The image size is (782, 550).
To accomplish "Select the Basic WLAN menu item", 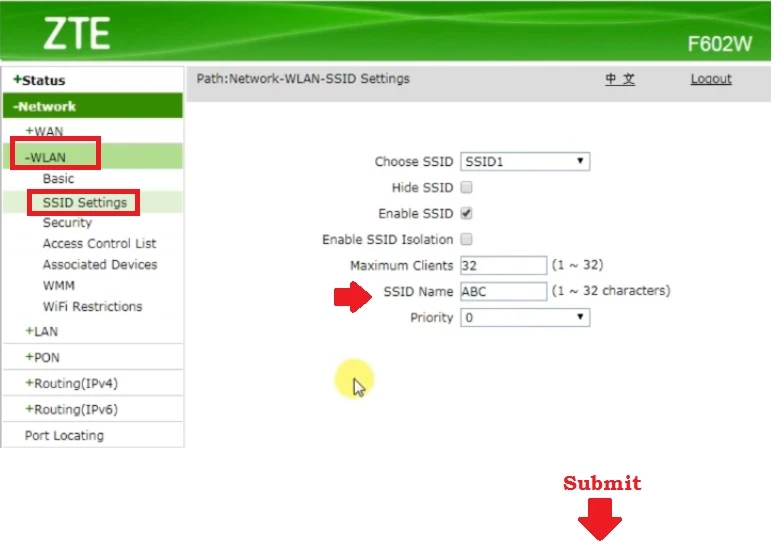I will 58,179.
